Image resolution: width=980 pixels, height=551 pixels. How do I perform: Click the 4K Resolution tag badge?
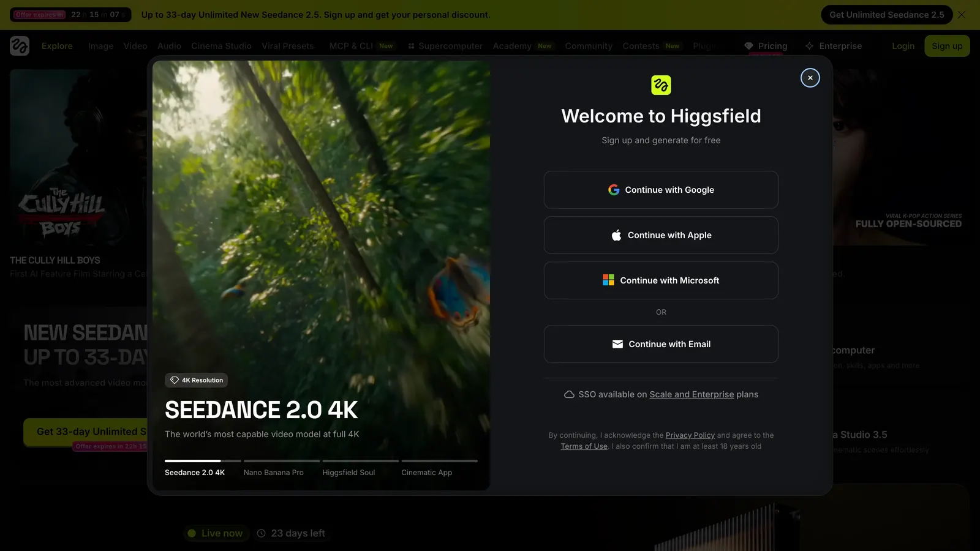coord(196,380)
